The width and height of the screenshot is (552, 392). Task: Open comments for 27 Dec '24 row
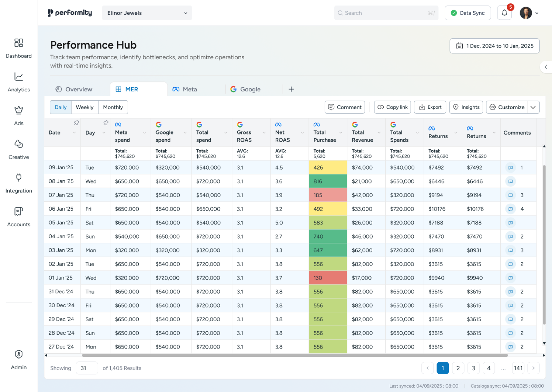click(510, 347)
